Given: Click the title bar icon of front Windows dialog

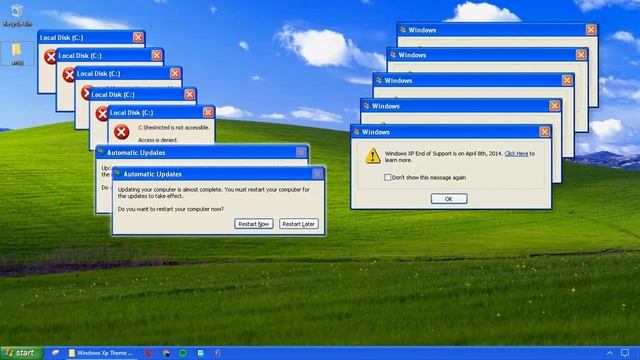Looking at the screenshot, I should pos(357,132).
